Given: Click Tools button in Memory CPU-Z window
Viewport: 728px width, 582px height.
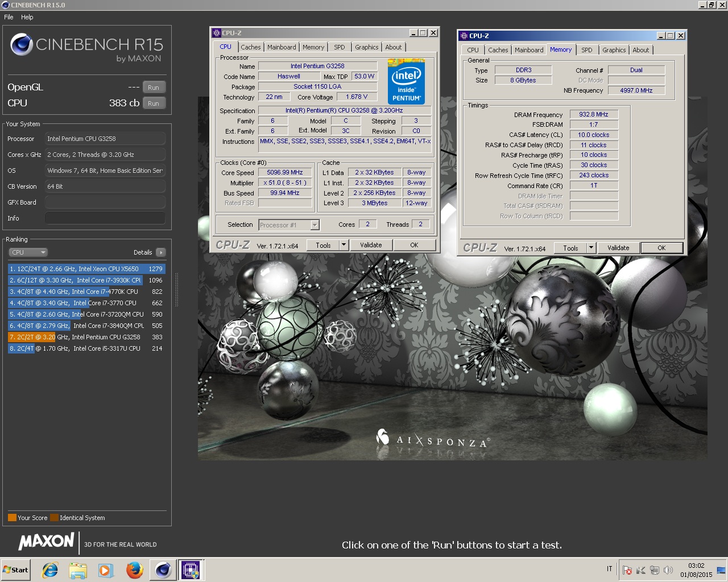Looking at the screenshot, I should click(570, 248).
